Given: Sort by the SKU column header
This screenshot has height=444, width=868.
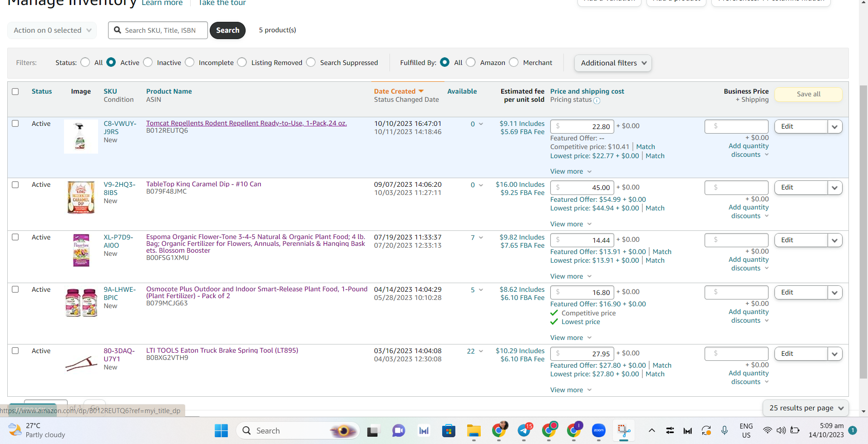Looking at the screenshot, I should coord(110,91).
